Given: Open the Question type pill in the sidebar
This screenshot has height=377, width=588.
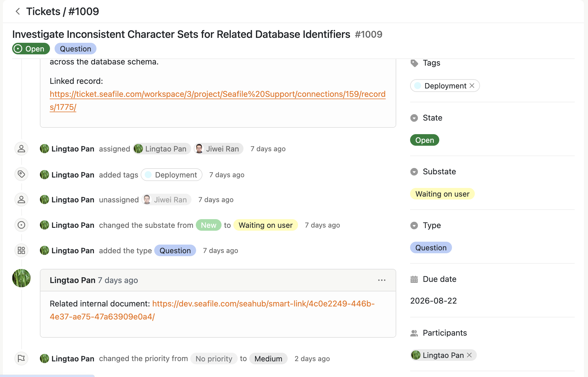Looking at the screenshot, I should [431, 247].
